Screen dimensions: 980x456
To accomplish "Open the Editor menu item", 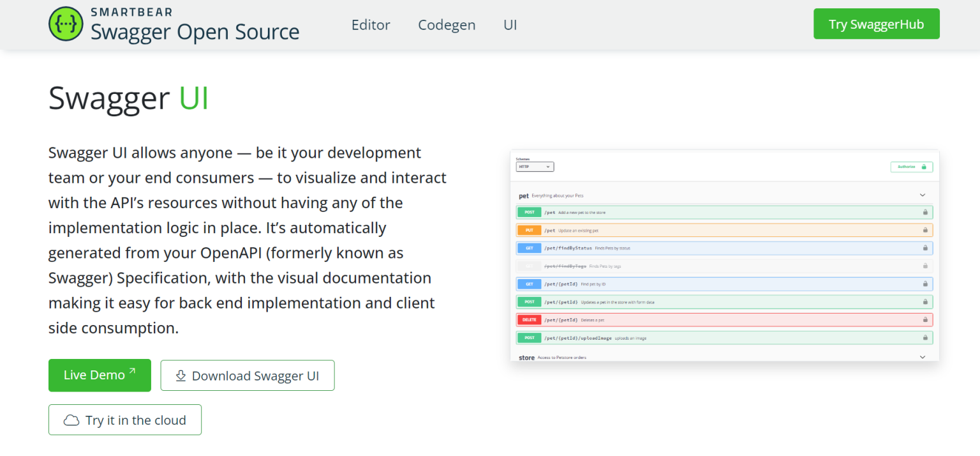I will tap(371, 25).
